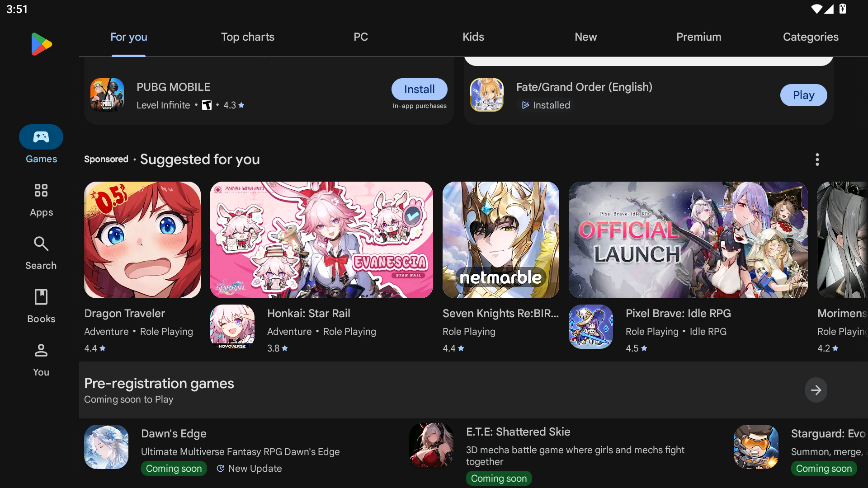
Task: Switch to the Top charts tab
Action: [248, 37]
